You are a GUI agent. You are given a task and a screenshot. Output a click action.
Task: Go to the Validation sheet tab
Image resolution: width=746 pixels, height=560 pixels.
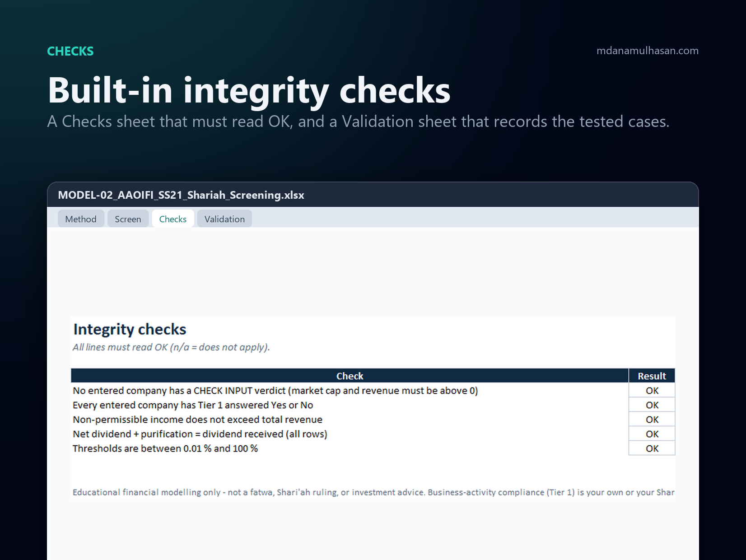[x=224, y=219]
